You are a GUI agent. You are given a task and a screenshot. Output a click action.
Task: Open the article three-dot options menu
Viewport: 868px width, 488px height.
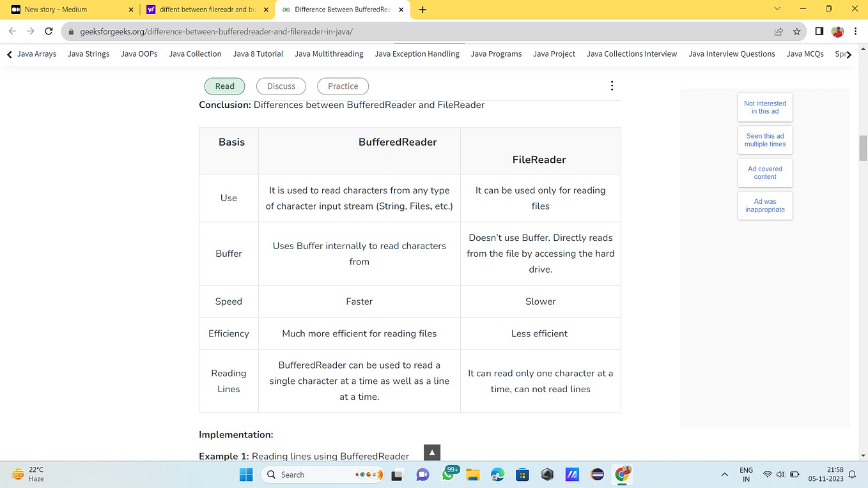(x=612, y=86)
